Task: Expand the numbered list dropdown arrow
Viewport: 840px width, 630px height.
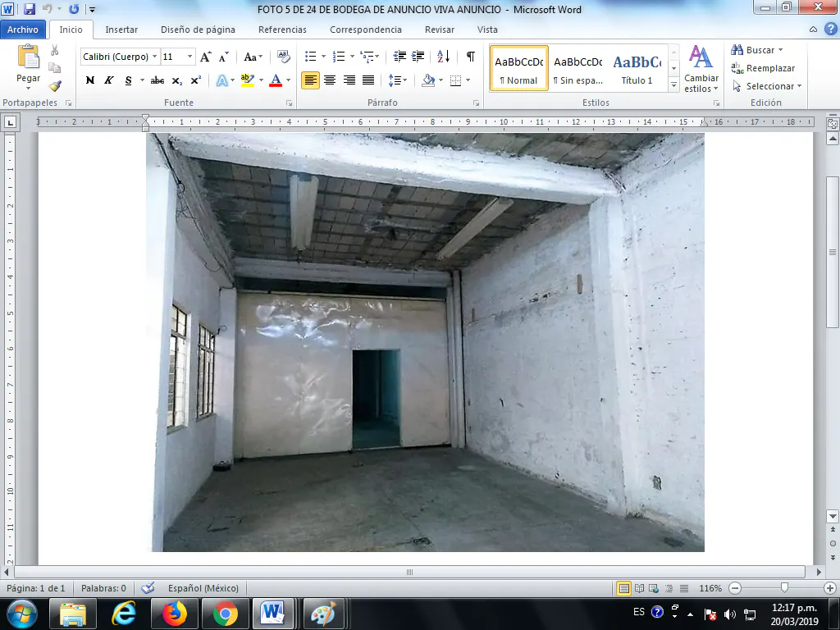Action: [x=352, y=57]
